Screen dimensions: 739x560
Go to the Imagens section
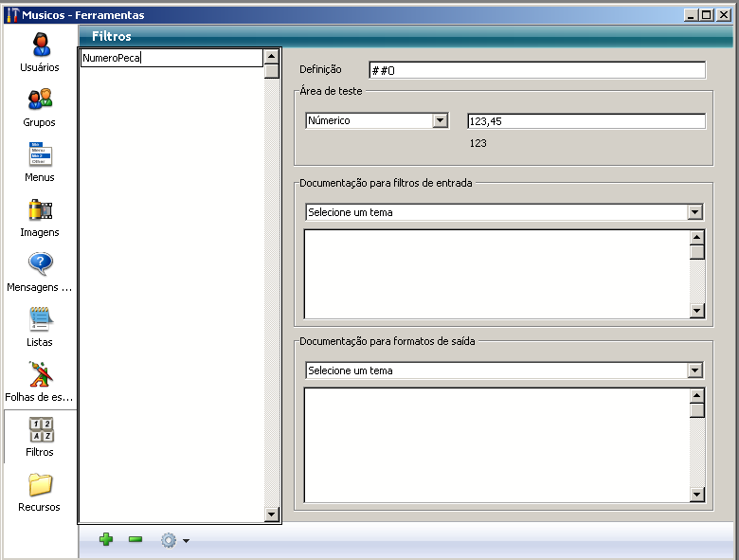(x=40, y=210)
